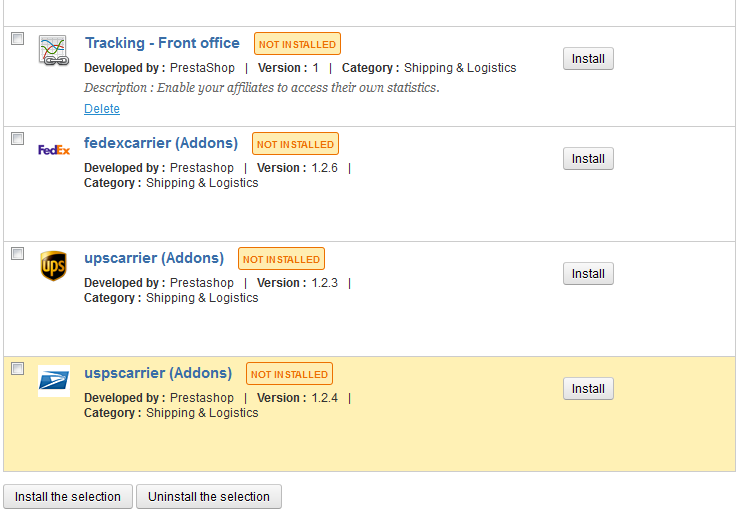The image size is (741, 521).
Task: Select the fedexcarrier module checkbox
Action: point(17,139)
